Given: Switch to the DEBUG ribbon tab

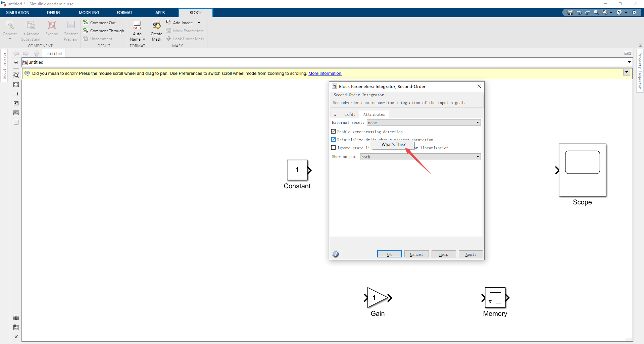Looking at the screenshot, I should [53, 13].
